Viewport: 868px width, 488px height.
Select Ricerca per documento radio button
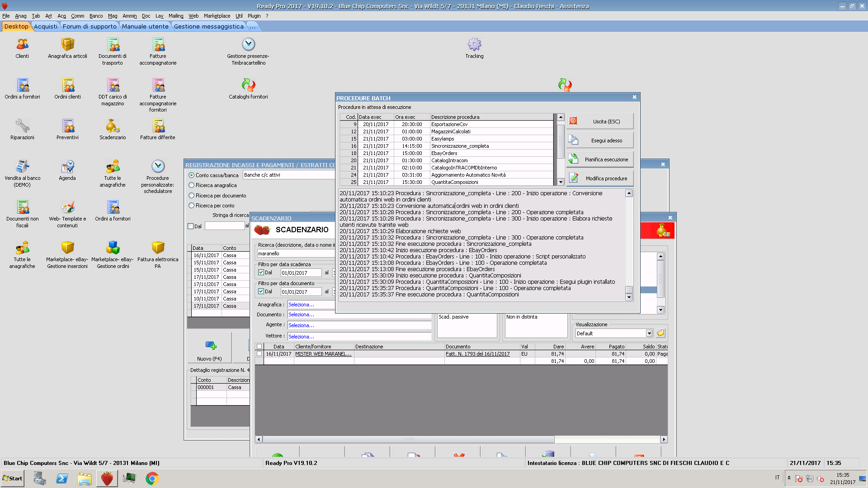(x=191, y=196)
